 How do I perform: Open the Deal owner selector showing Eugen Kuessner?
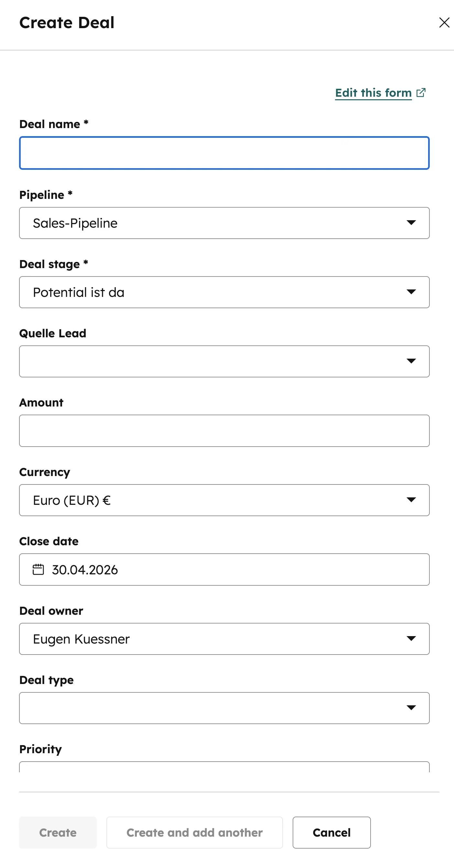(x=224, y=638)
